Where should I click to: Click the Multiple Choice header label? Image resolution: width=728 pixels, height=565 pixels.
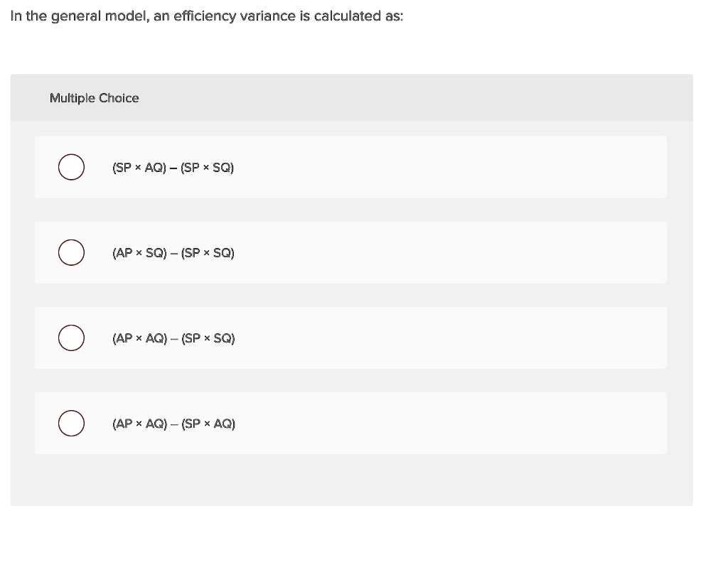94,97
